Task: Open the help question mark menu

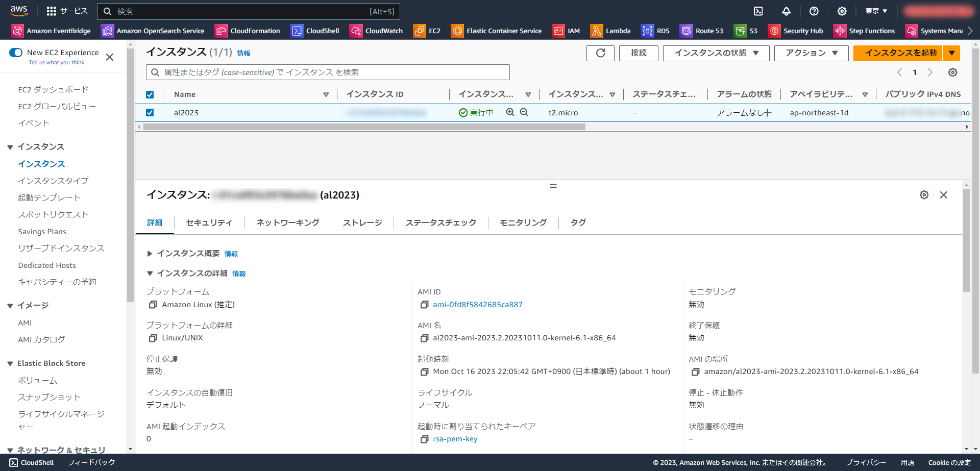Action: pos(814,11)
